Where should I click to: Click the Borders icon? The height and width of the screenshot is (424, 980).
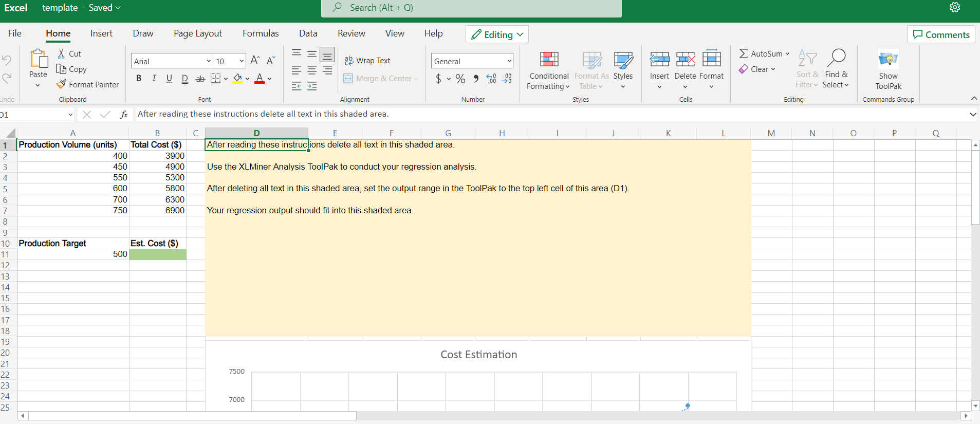(216, 79)
